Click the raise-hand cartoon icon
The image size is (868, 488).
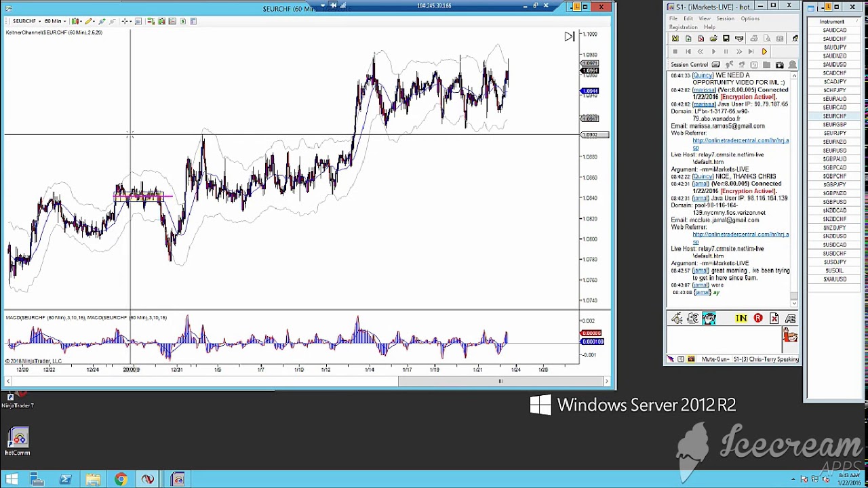[x=790, y=335]
